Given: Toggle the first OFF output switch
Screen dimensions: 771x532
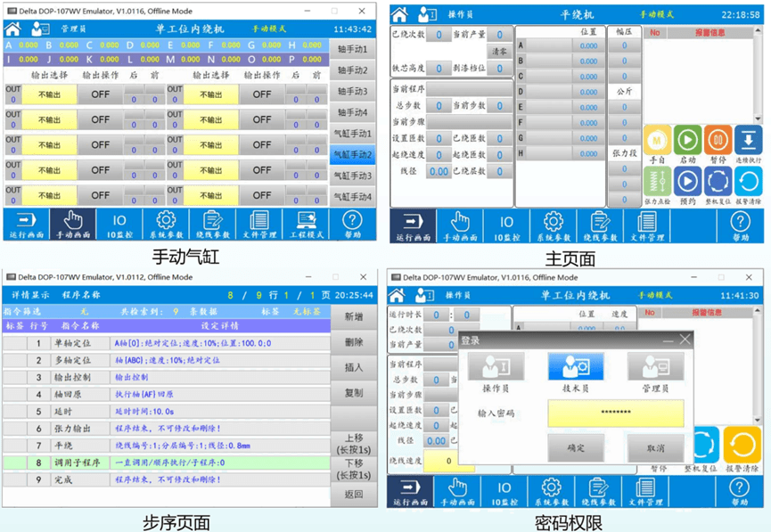Looking at the screenshot, I should [x=100, y=94].
